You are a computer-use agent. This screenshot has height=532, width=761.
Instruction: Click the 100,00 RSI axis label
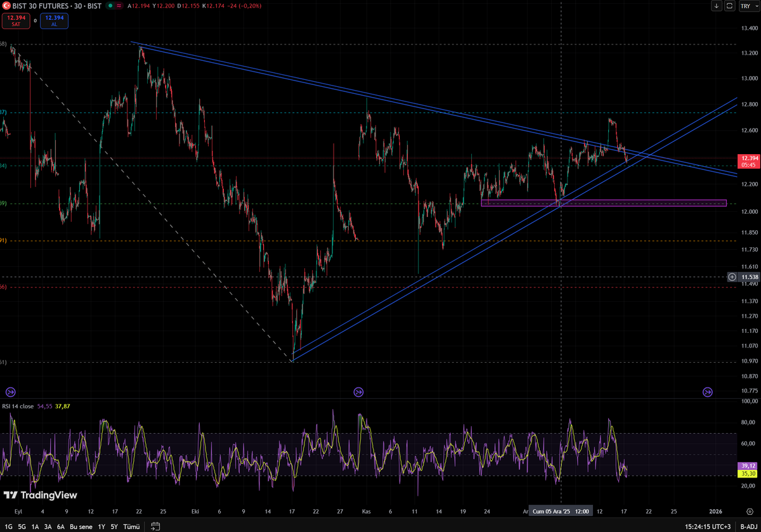(750, 401)
